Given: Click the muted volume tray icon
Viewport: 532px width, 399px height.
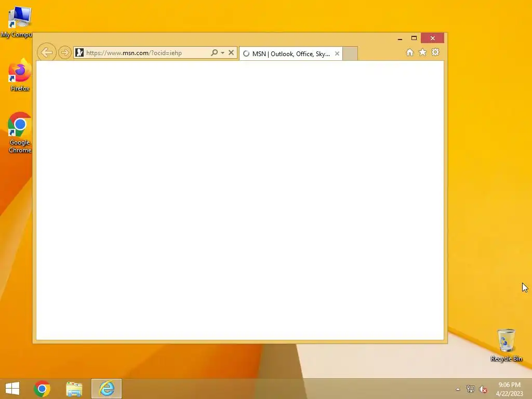Looking at the screenshot, I should [483, 389].
